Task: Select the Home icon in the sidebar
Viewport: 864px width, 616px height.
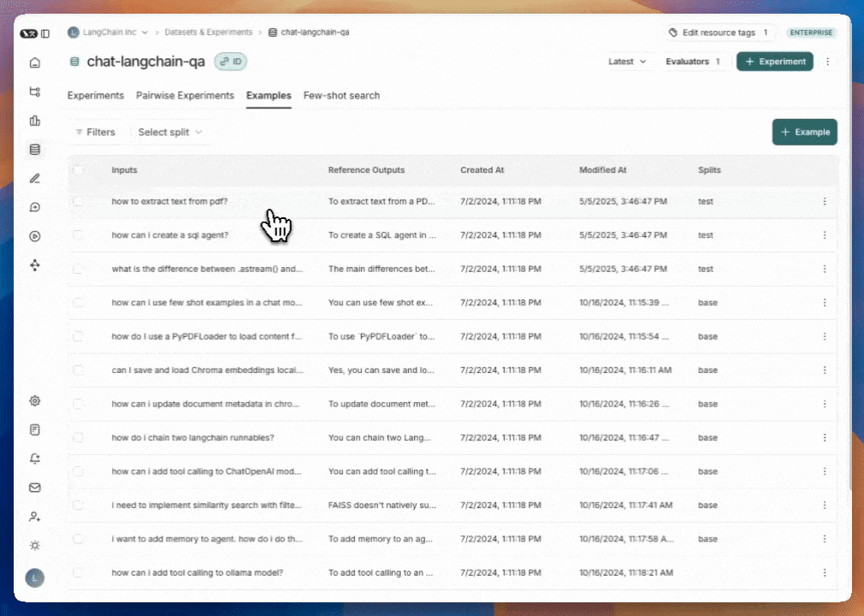Action: (x=34, y=63)
